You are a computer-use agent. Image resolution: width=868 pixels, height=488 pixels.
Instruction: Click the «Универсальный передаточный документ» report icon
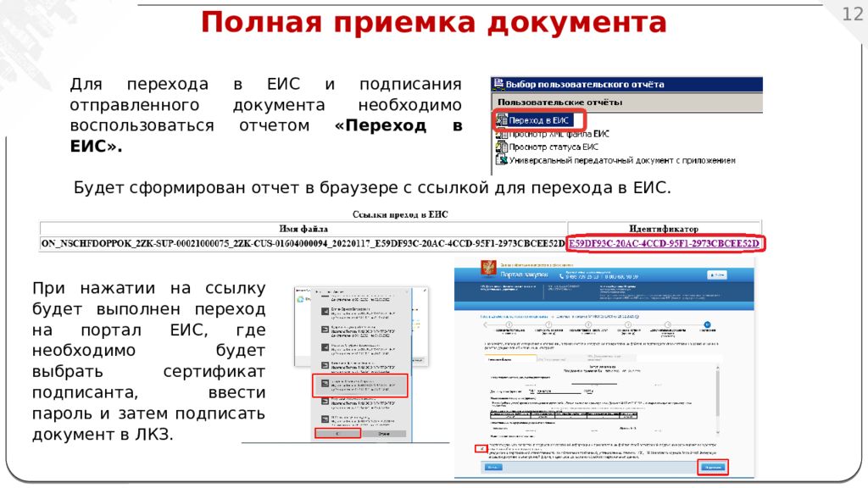pos(500,159)
